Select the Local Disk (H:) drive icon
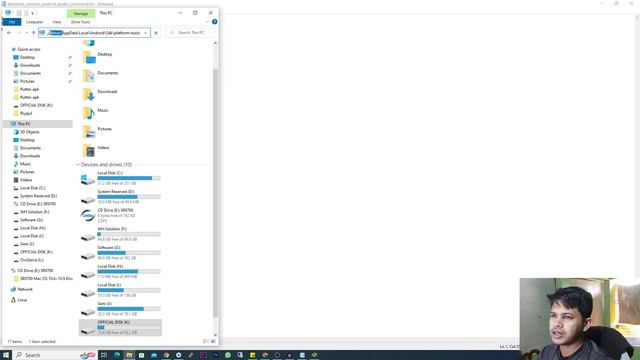 (88, 274)
